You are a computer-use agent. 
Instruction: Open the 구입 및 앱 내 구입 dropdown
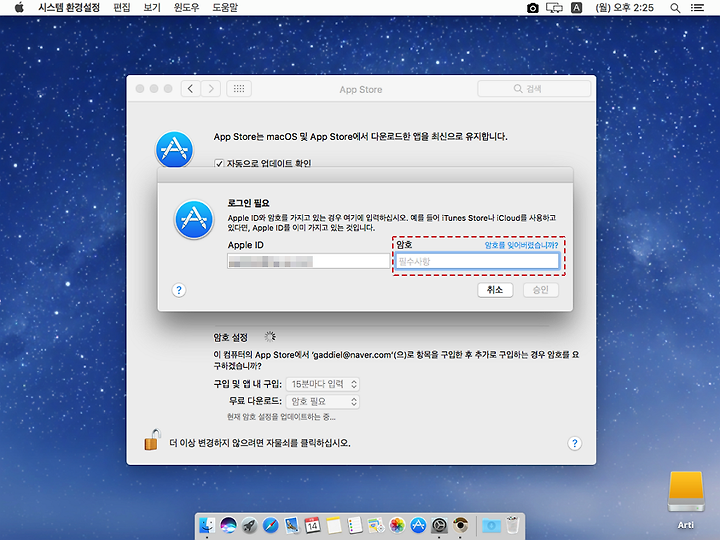[x=322, y=384]
